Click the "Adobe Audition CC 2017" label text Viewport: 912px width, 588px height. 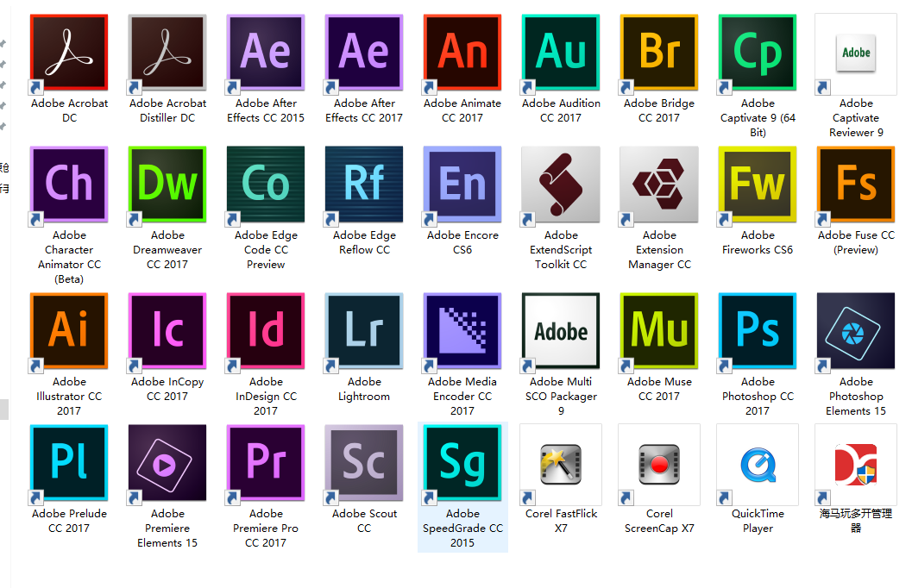(x=561, y=110)
